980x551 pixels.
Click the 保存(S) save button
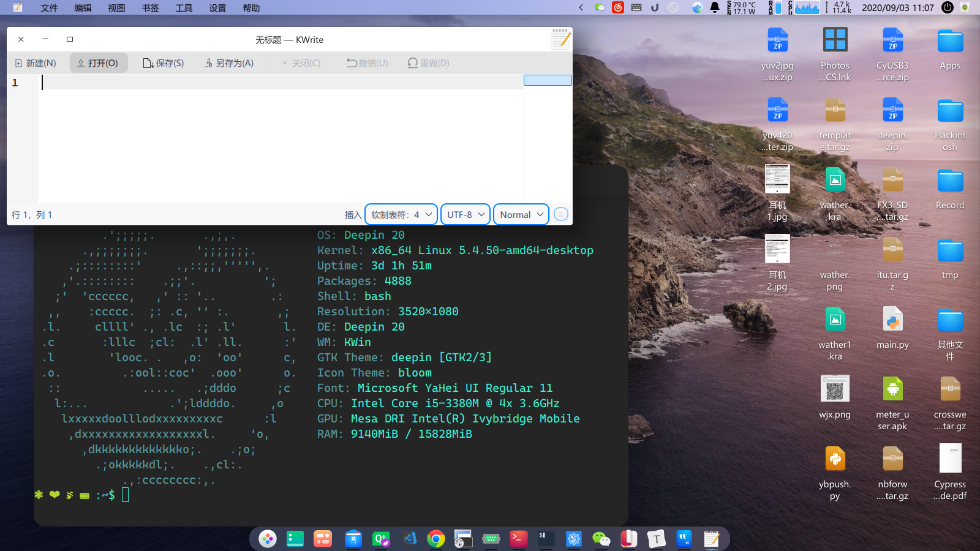click(x=164, y=63)
